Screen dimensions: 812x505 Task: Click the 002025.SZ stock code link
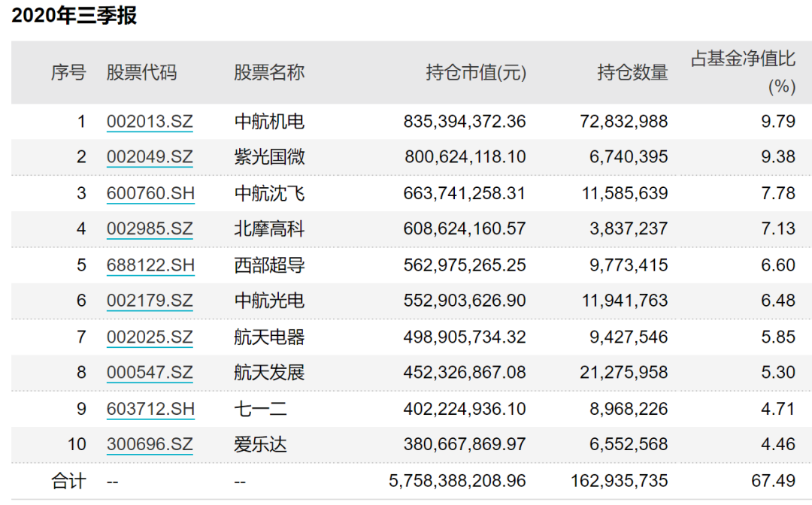point(150,337)
